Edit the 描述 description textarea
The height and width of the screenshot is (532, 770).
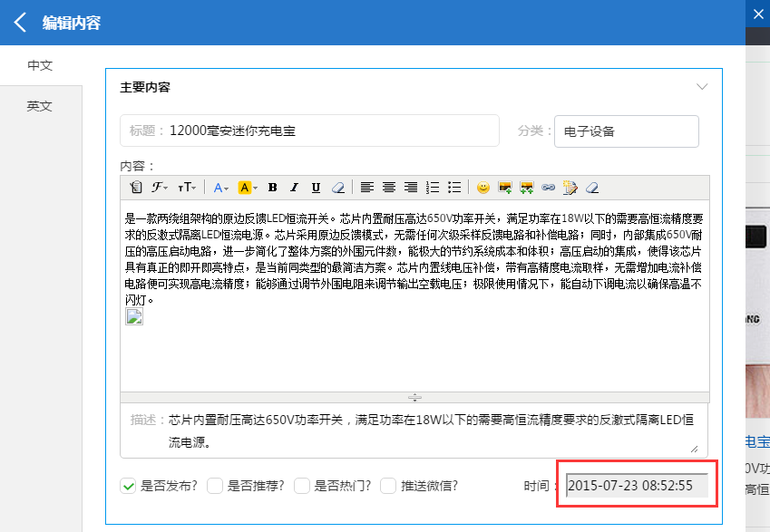pyautogui.click(x=414, y=430)
